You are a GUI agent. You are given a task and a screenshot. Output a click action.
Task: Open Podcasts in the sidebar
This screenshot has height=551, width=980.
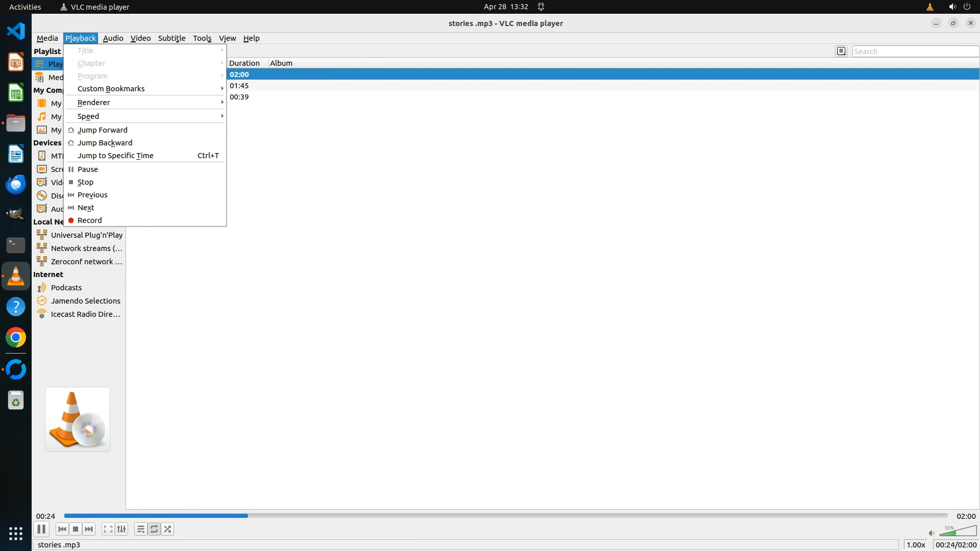(66, 288)
